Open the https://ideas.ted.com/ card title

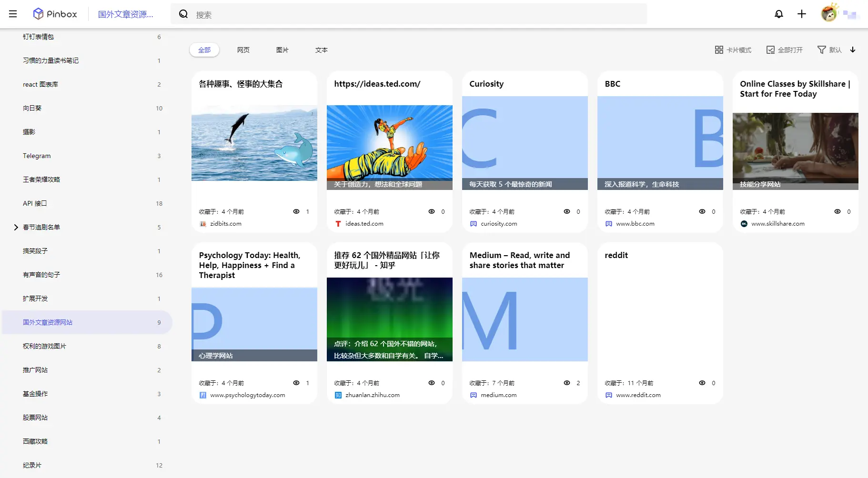(377, 84)
